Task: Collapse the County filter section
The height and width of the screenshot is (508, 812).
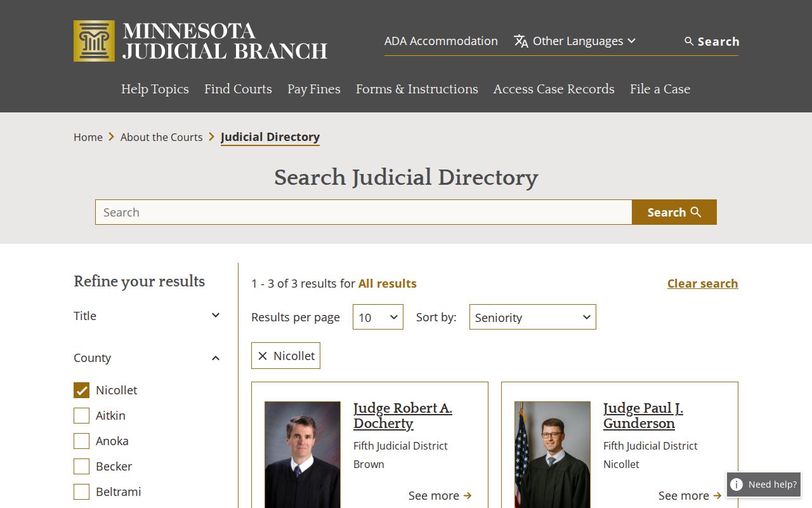Action: click(x=147, y=358)
